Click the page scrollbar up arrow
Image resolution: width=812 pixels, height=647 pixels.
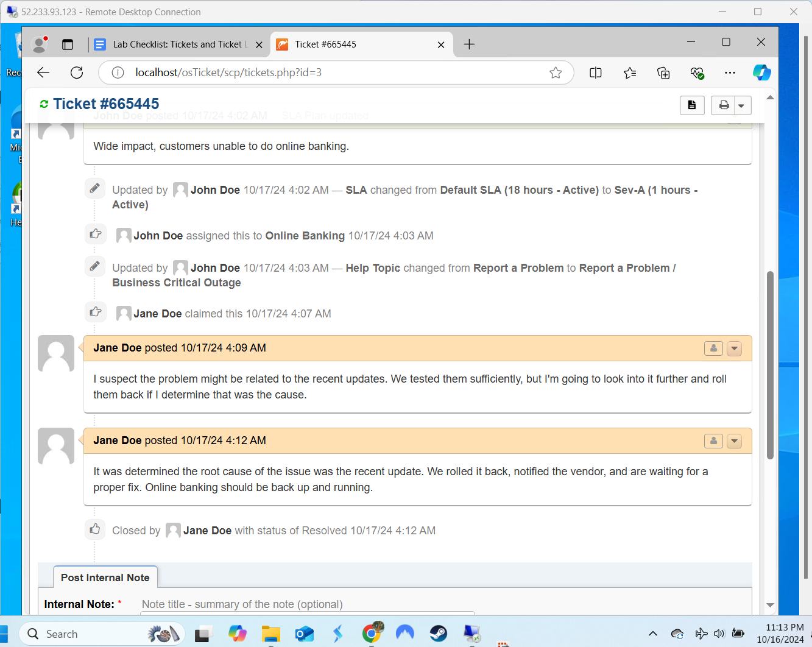click(x=770, y=97)
